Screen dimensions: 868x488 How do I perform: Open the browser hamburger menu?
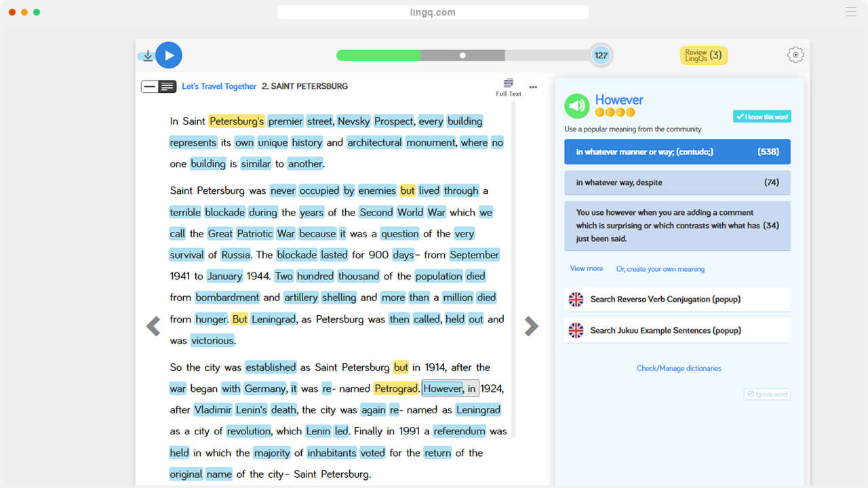click(x=850, y=12)
